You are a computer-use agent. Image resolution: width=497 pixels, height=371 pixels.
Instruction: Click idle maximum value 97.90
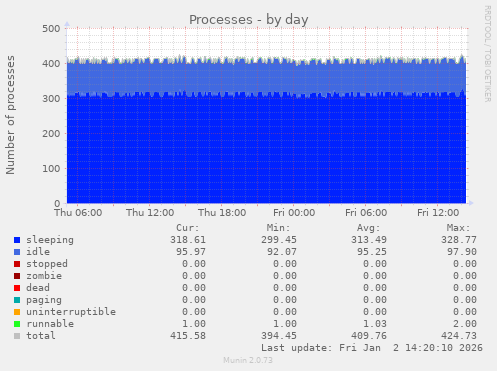[x=462, y=252]
